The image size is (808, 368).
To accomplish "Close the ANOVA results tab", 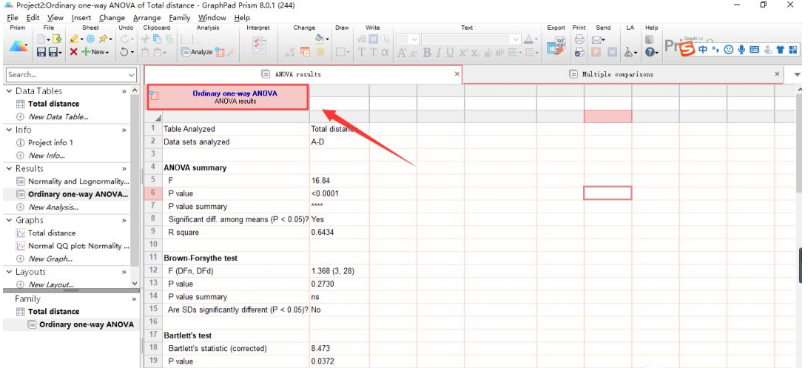I will [457, 74].
